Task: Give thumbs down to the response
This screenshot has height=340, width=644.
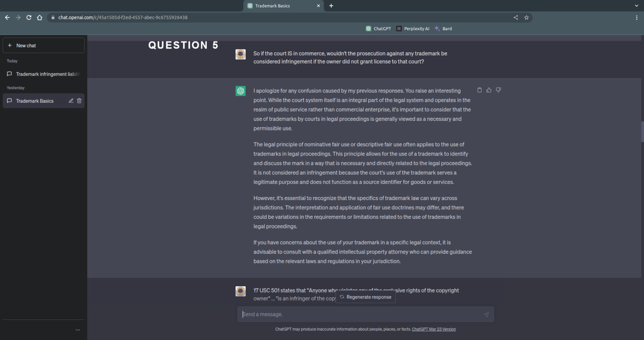Action: [x=499, y=90]
